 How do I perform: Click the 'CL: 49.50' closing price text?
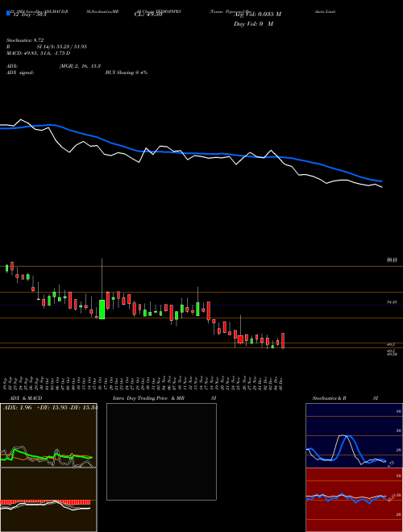point(148,15)
